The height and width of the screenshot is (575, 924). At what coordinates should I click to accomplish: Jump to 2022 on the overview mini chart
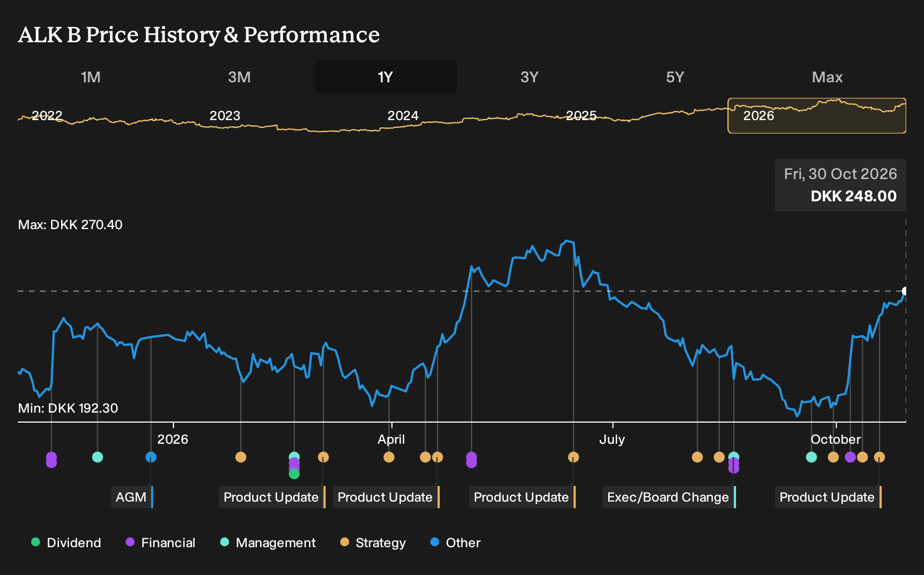[x=47, y=116]
